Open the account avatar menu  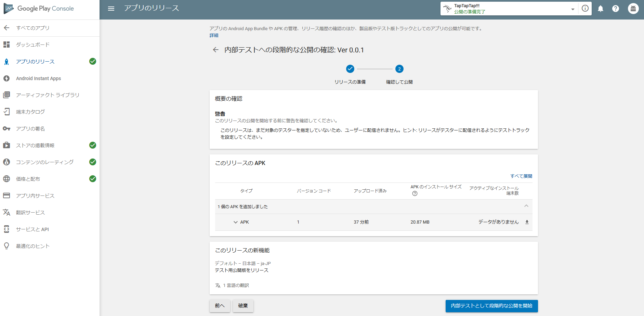coord(633,9)
